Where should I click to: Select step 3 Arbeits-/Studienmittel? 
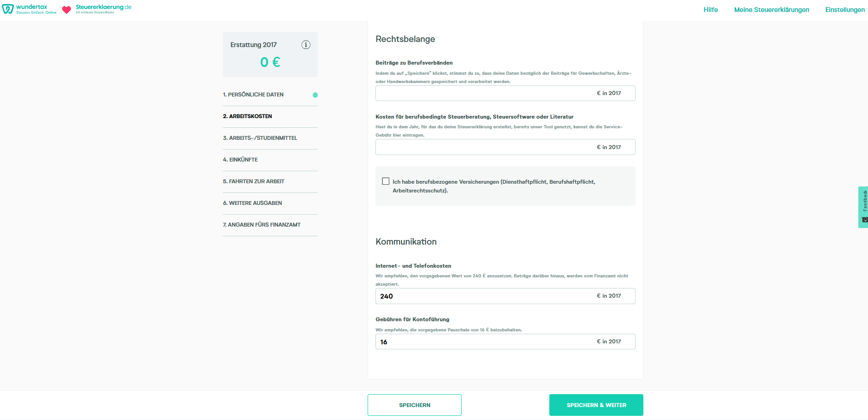point(260,138)
